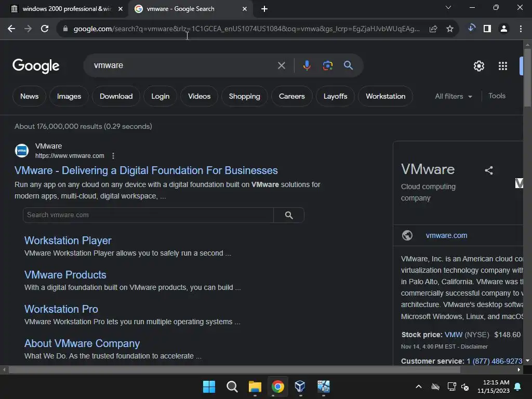Open the Windows Start menu

click(209, 387)
